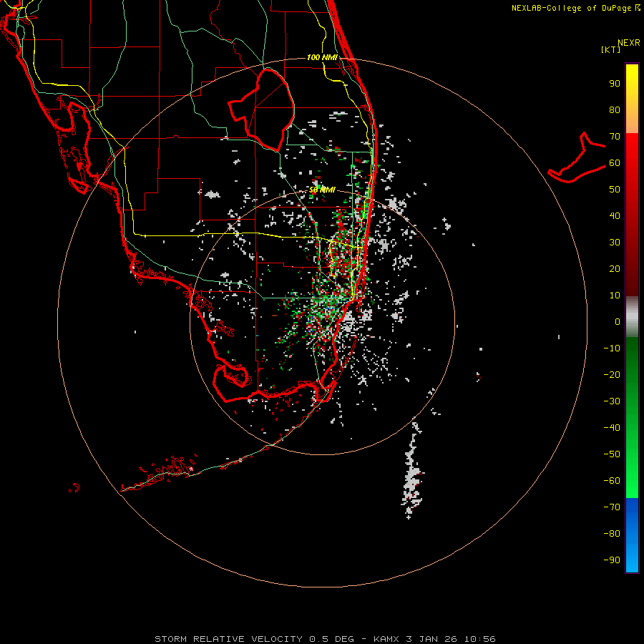Click the red Lake Okeechobee outline
The image size is (644, 644).
tap(262, 109)
